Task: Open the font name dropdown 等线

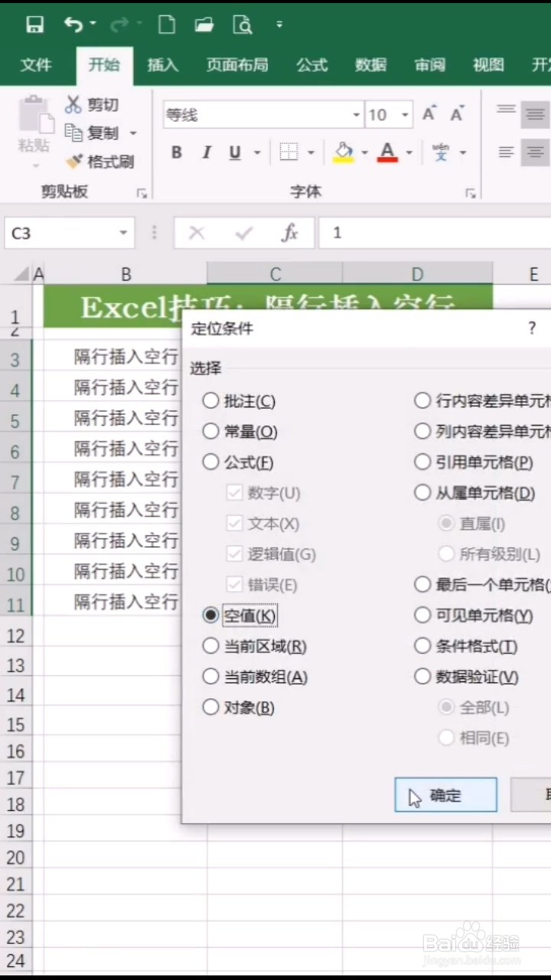Action: [357, 116]
